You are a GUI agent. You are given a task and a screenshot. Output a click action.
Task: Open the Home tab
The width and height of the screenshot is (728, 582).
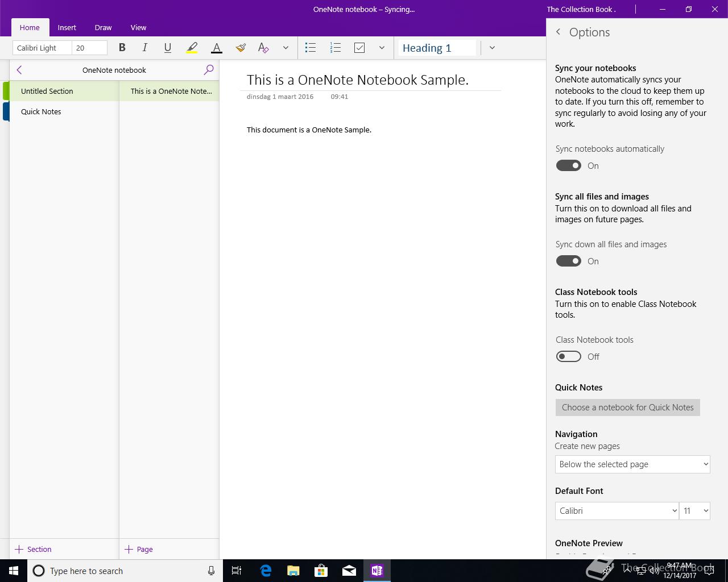coord(30,27)
